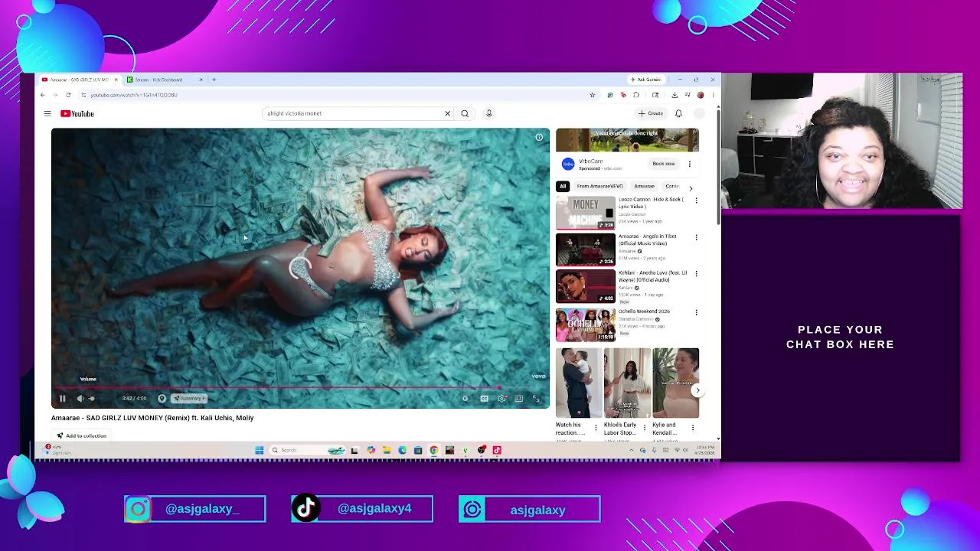This screenshot has width=980, height=551.
Task: Open the browser extensions puzzle icon
Action: [x=636, y=95]
